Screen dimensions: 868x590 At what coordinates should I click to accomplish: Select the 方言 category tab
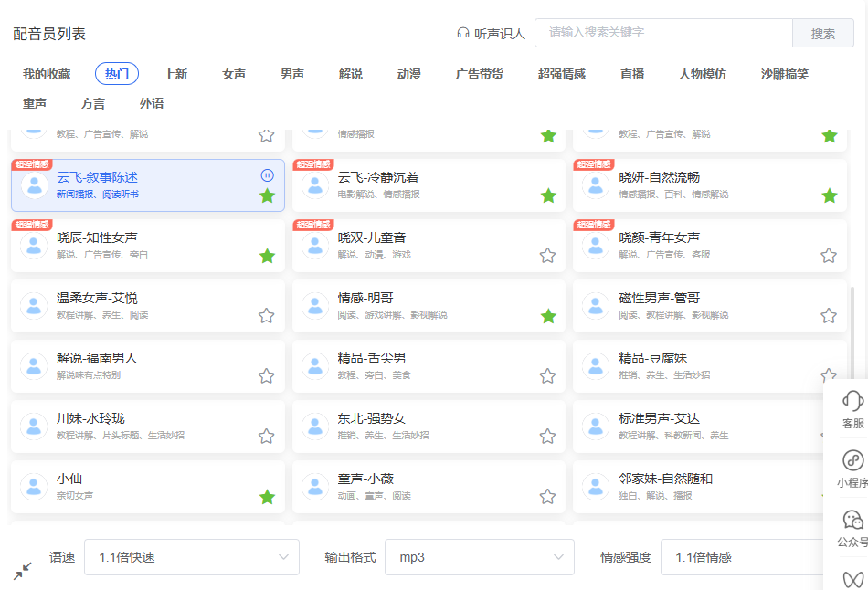point(93,103)
